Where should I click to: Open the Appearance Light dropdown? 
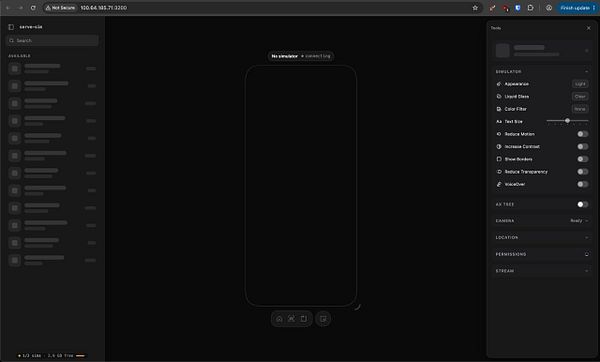580,84
